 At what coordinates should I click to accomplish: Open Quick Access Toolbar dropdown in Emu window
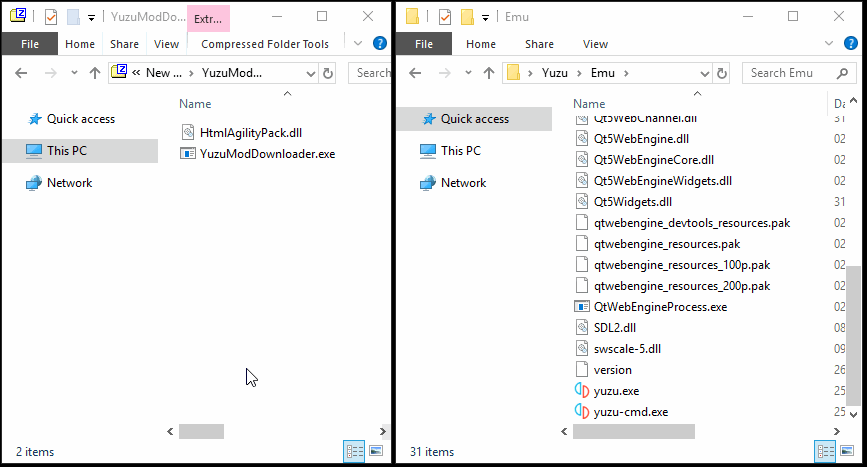click(x=485, y=18)
